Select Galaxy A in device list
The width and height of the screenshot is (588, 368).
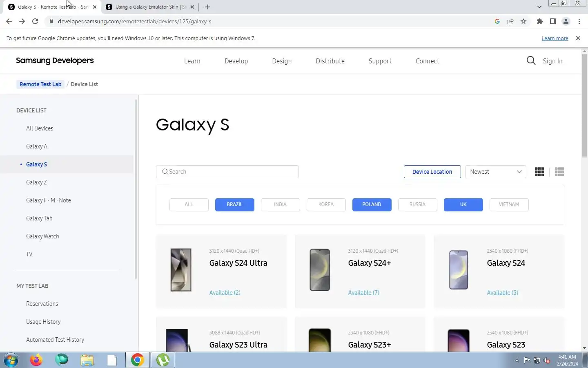coord(37,146)
